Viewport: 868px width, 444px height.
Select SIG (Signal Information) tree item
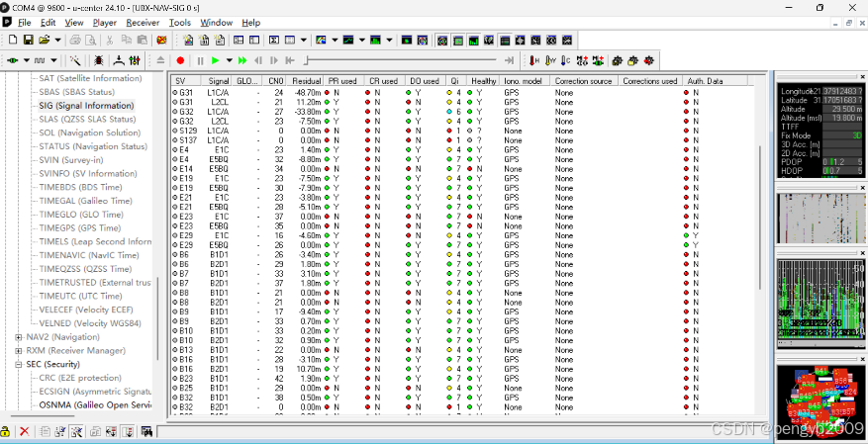click(x=86, y=106)
